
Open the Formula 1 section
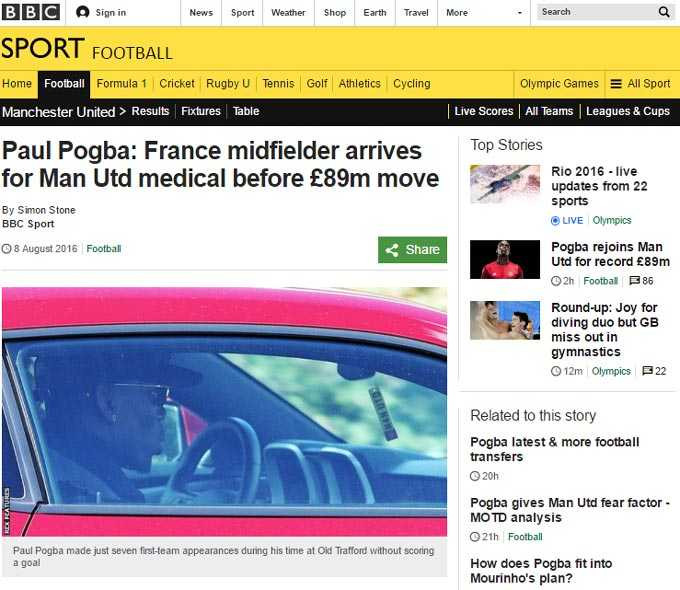click(x=121, y=84)
